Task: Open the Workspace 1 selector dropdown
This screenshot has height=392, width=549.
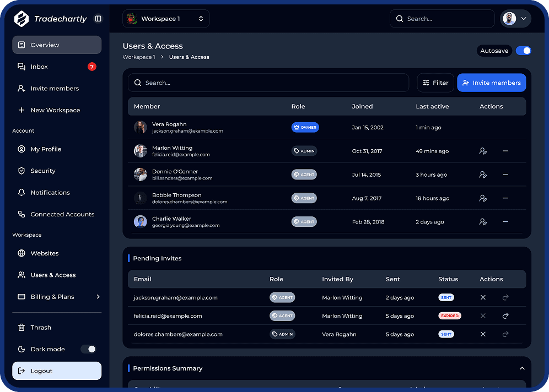Action: (166, 19)
